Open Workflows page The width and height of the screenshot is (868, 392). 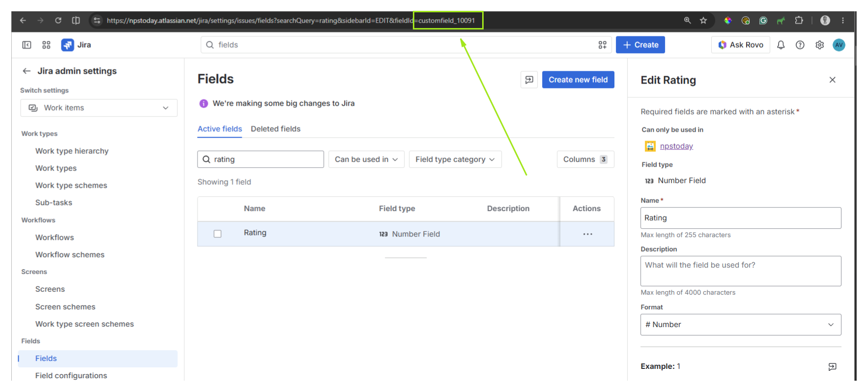point(55,238)
